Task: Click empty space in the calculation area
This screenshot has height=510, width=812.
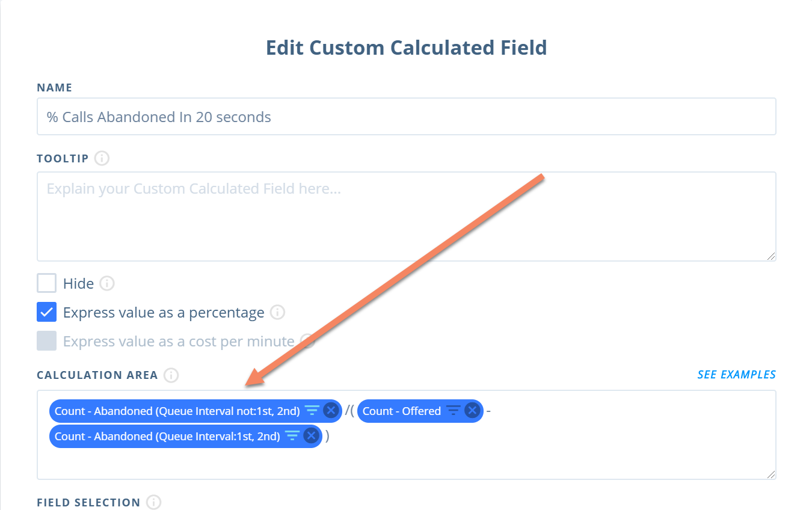Action: coord(407,463)
